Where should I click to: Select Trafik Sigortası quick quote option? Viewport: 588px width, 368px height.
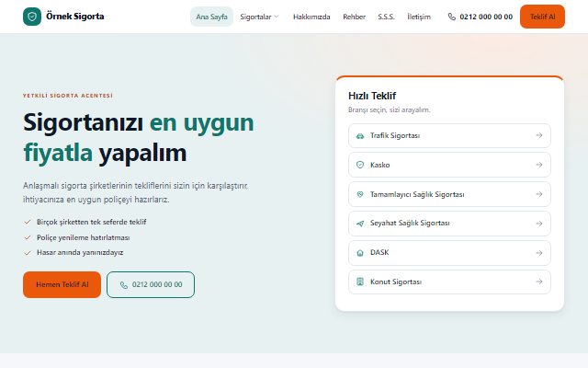(x=449, y=135)
